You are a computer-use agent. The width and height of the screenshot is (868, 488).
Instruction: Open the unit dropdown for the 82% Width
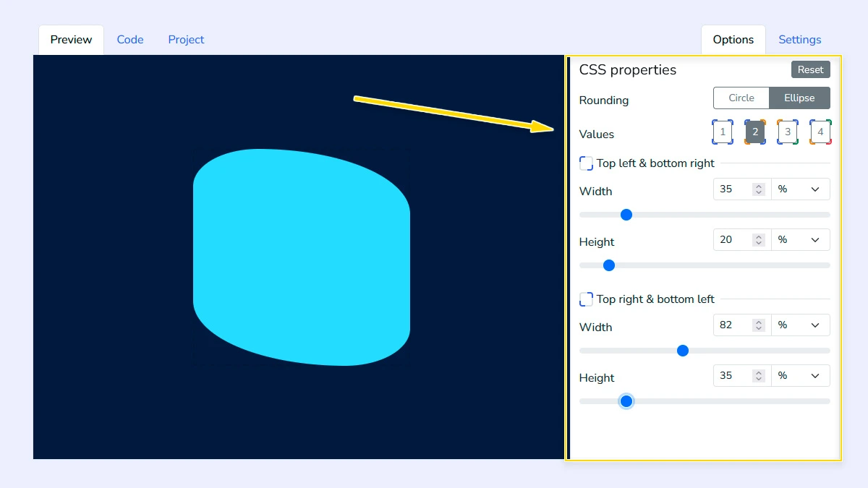801,325
